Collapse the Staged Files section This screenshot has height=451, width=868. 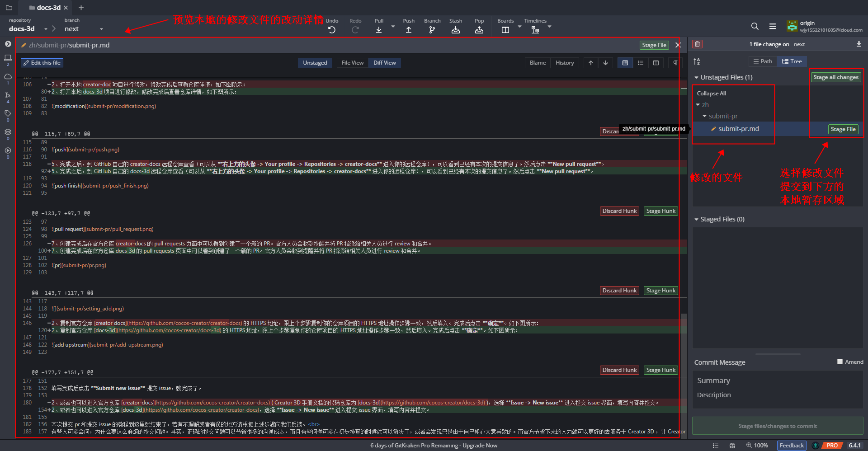(697, 219)
